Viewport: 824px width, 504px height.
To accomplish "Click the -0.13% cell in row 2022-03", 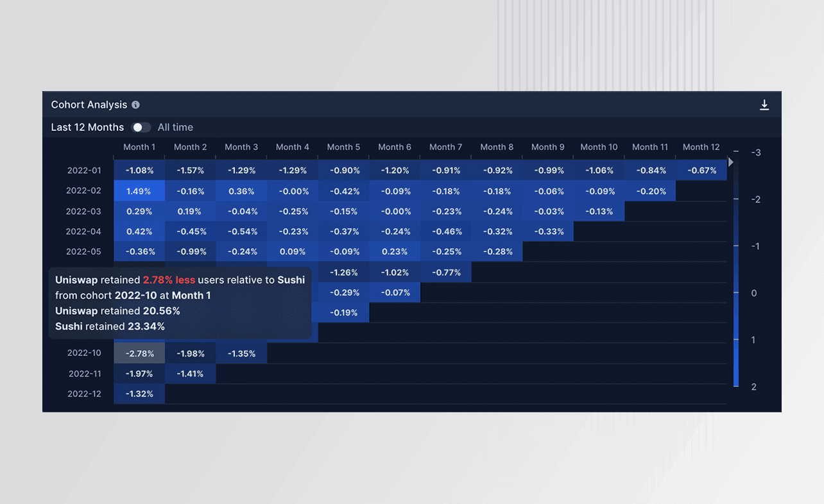I will (x=599, y=211).
